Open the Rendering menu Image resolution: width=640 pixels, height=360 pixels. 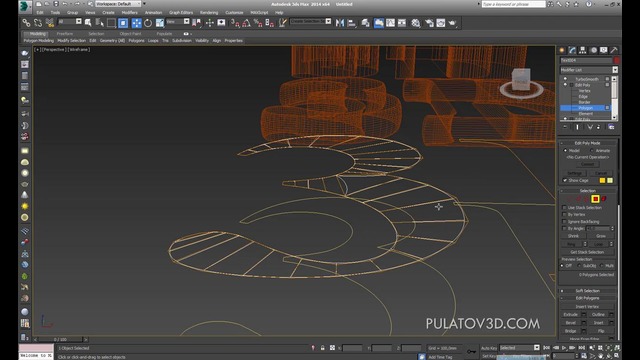(209, 13)
